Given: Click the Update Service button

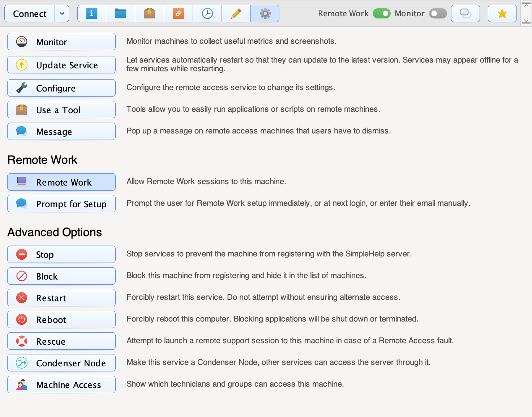Looking at the screenshot, I should pyautogui.click(x=61, y=65).
